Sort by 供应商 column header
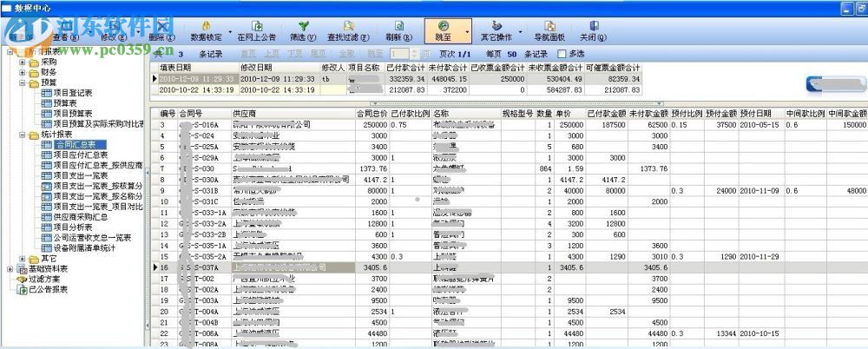 click(293, 114)
